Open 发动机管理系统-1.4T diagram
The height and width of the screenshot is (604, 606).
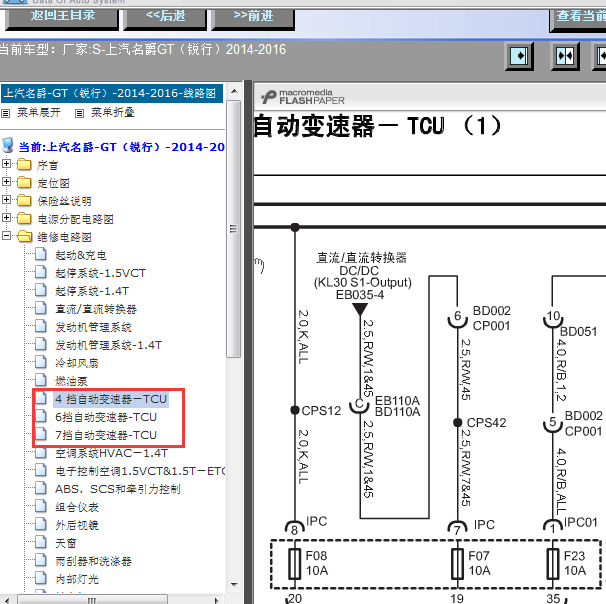coord(108,345)
